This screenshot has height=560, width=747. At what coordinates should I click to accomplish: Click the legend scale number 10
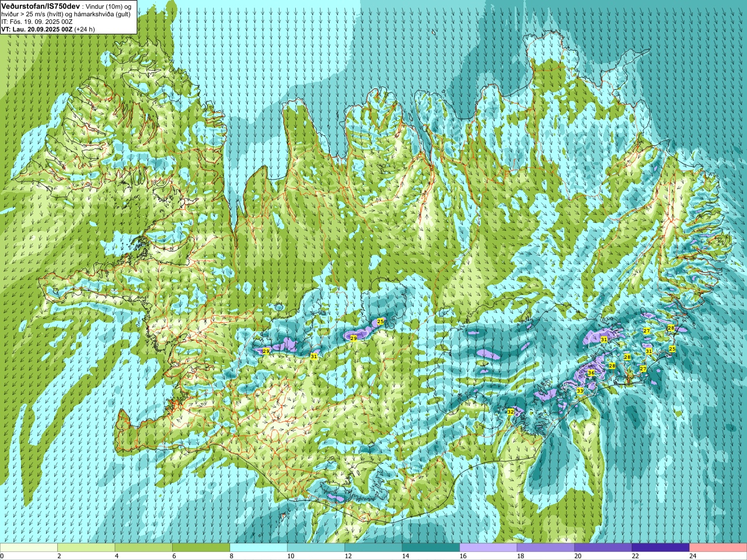click(291, 556)
